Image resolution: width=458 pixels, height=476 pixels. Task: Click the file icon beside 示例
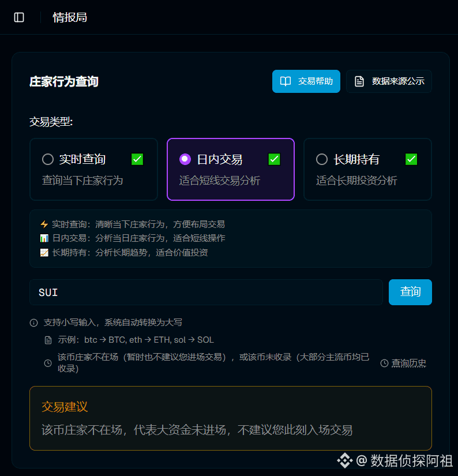tap(48, 340)
